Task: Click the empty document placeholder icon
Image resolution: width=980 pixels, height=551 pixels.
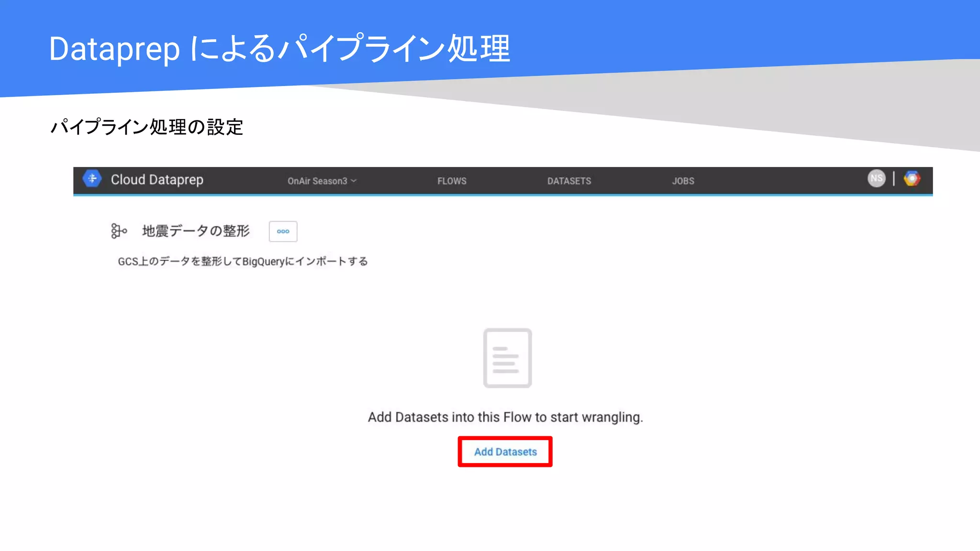Action: coord(507,358)
